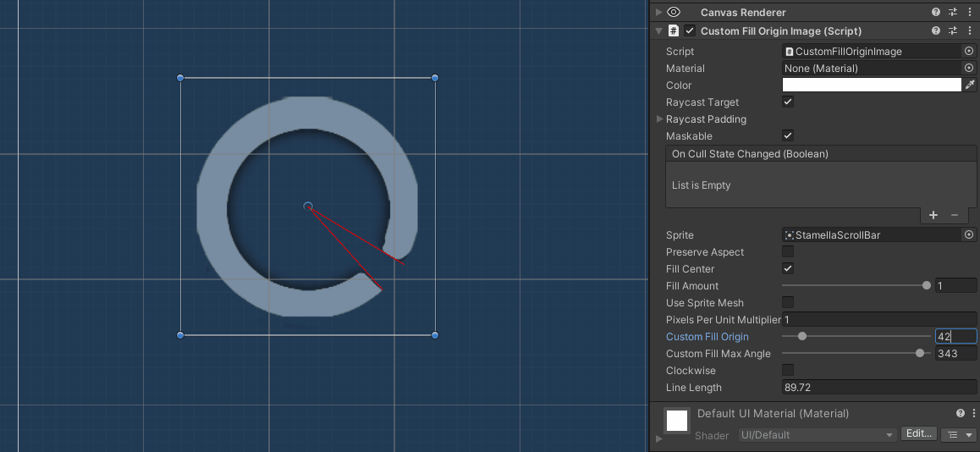Click the List is Empty text
Viewport: 980px width, 452px height.
(702, 185)
